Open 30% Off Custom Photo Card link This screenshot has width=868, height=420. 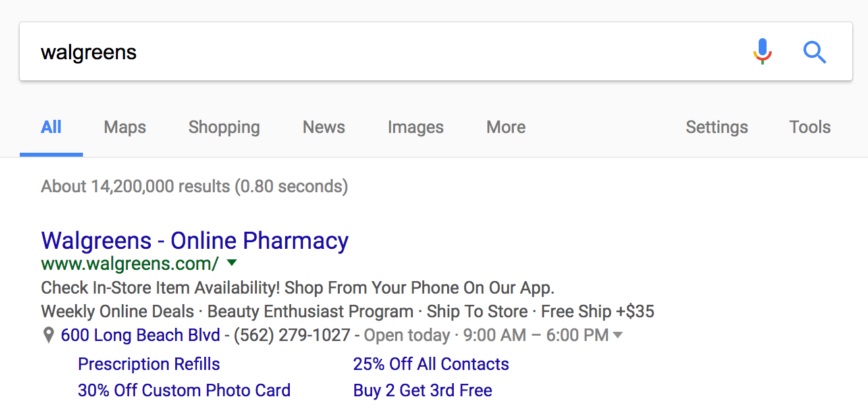[184, 390]
